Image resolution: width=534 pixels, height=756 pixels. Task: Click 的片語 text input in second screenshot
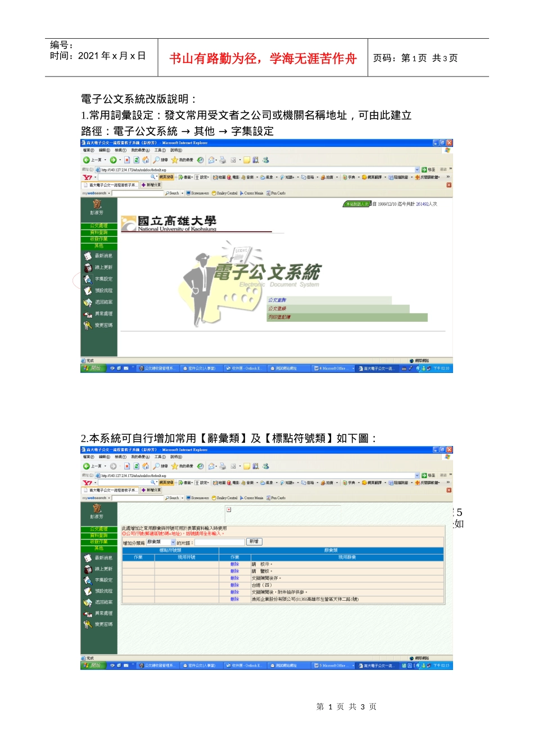pos(219,542)
